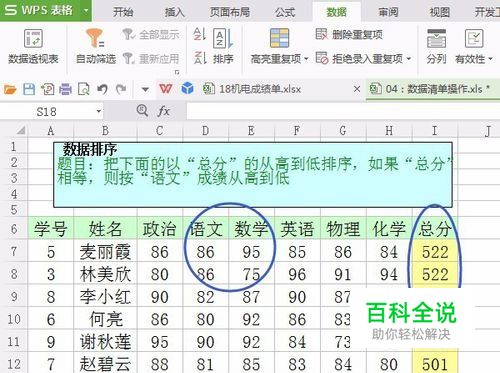Image resolution: width=500 pixels, height=373 pixels.
Task: Click the 化学 header cell
Action: pyautogui.click(x=389, y=229)
